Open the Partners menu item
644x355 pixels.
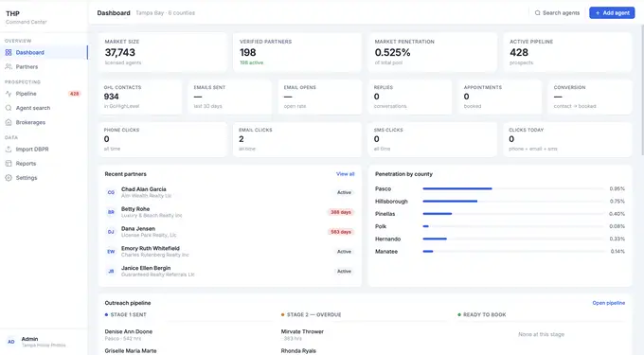click(x=44, y=66)
